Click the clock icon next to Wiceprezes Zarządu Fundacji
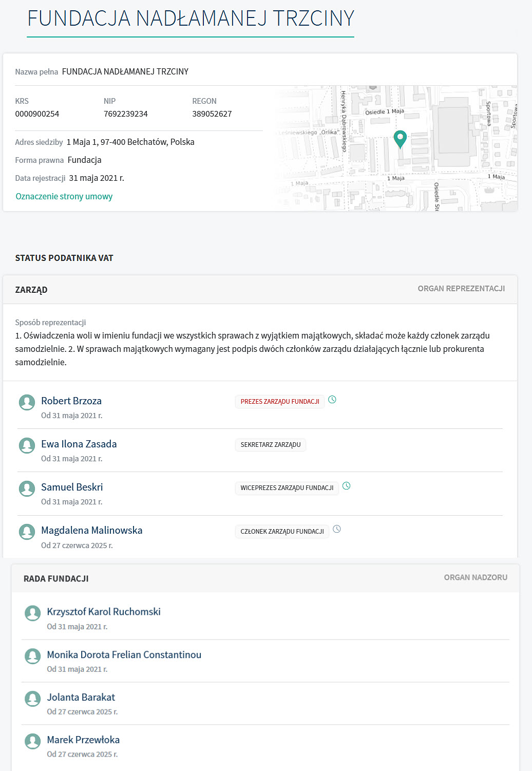The width and height of the screenshot is (532, 771). tap(347, 486)
